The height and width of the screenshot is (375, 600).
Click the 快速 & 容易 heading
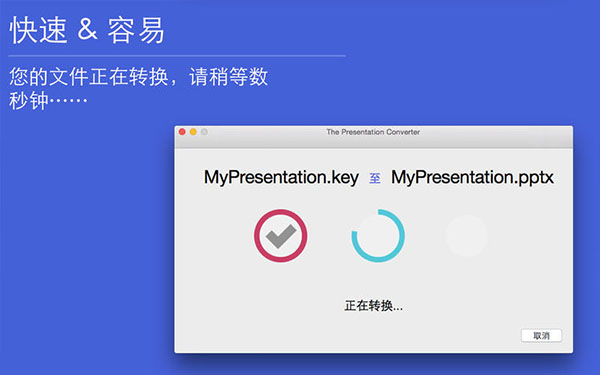click(87, 30)
